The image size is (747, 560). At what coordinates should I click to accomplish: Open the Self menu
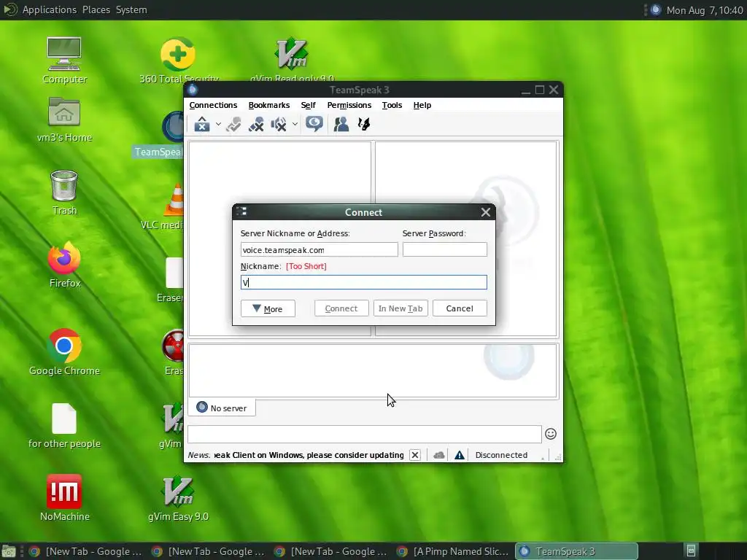click(309, 105)
